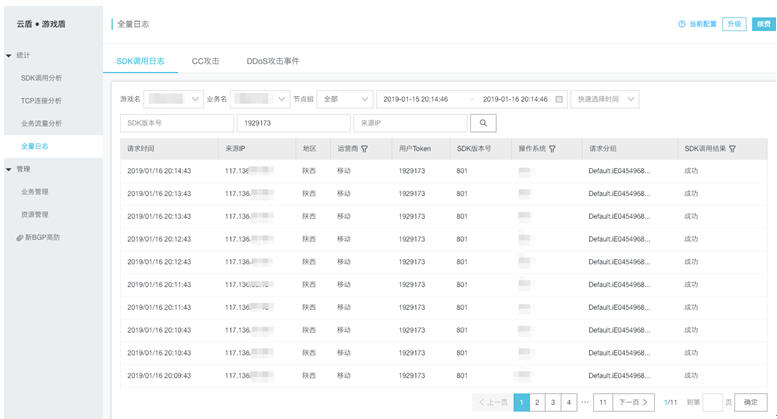The width and height of the screenshot is (777, 419).
Task: Click the help icon beside 当前配置
Action: tap(682, 24)
